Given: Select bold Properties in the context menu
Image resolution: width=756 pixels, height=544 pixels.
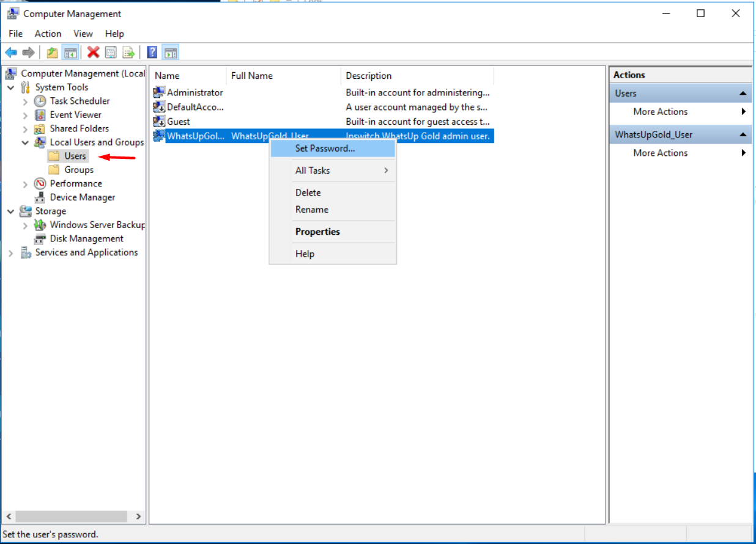Looking at the screenshot, I should pos(333,232).
